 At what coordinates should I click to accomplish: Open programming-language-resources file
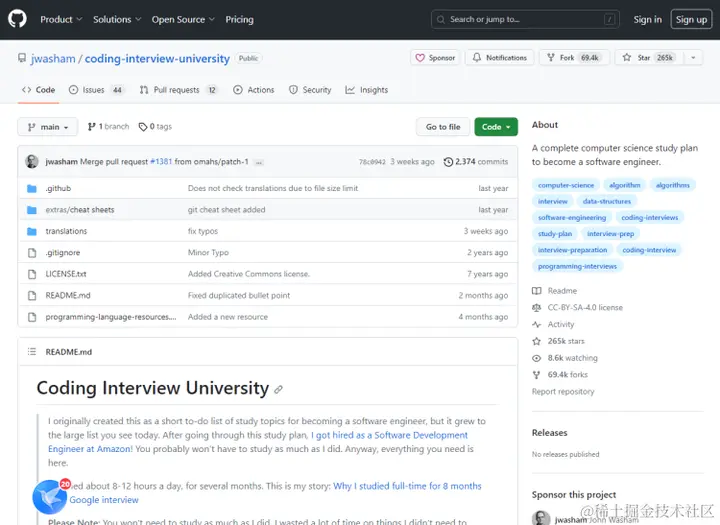111,317
